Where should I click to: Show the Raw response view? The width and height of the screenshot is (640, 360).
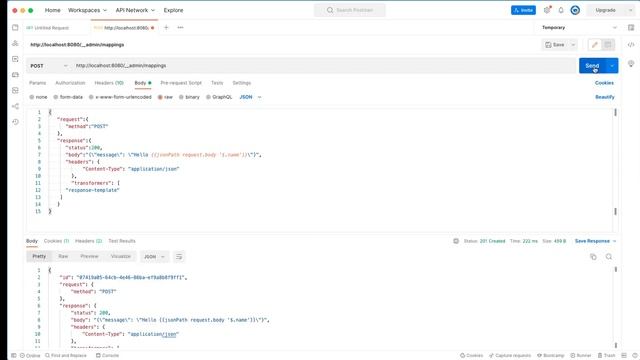coord(63,256)
